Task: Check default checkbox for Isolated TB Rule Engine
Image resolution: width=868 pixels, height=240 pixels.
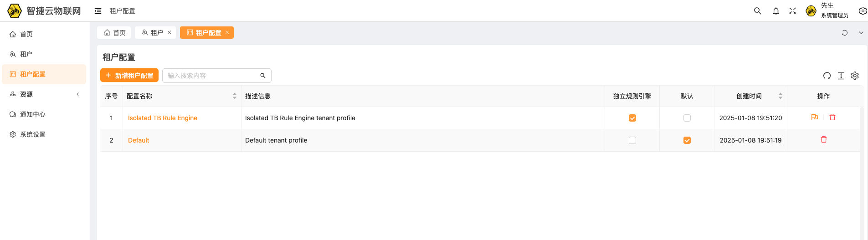Action: click(687, 118)
